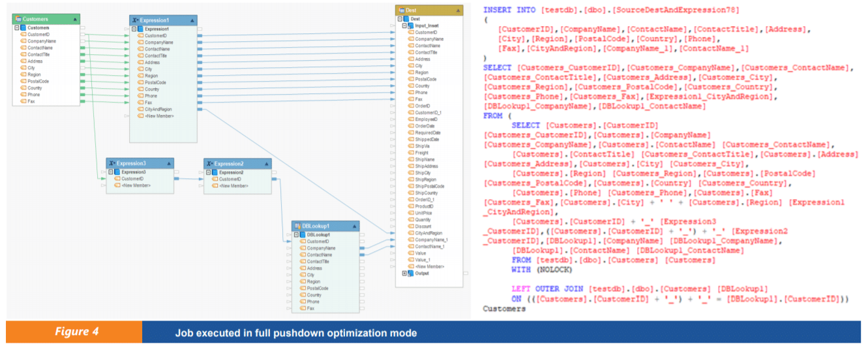Image resolution: width=868 pixels, height=346 pixels.
Task: Click the CityAndRegion field icon in Expression1
Action: [x=140, y=110]
